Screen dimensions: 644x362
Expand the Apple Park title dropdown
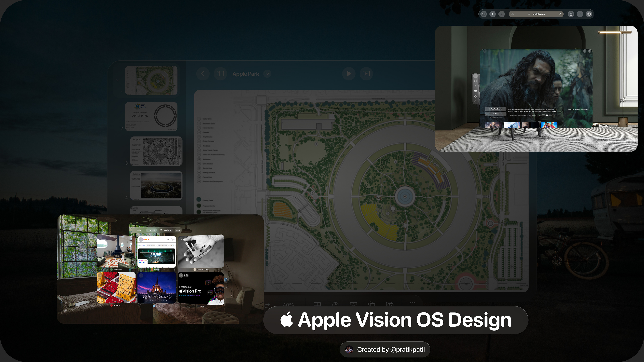267,74
